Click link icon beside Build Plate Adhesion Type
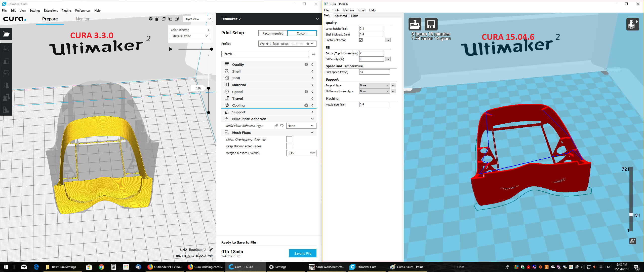Viewport: 644px width, 272px height. 276,126
